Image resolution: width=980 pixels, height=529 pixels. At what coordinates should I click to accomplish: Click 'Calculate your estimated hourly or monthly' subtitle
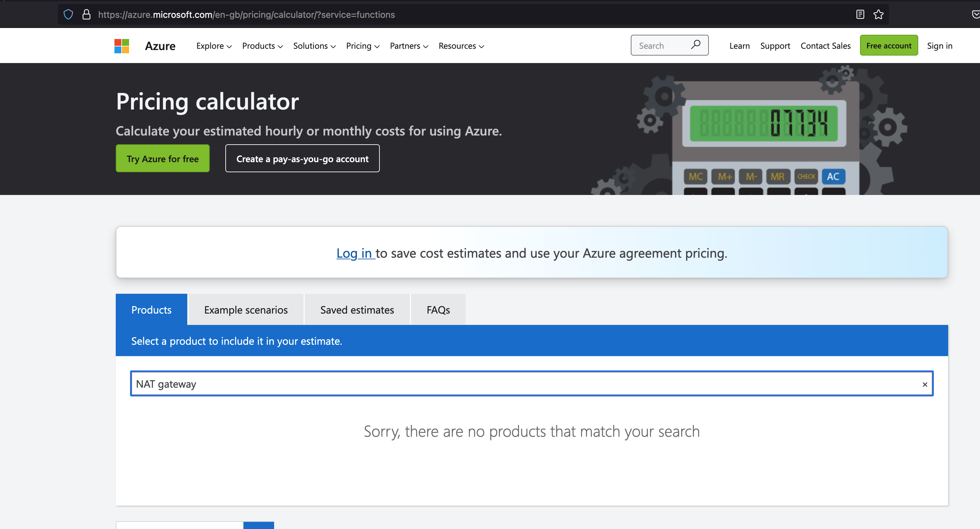pyautogui.click(x=309, y=131)
